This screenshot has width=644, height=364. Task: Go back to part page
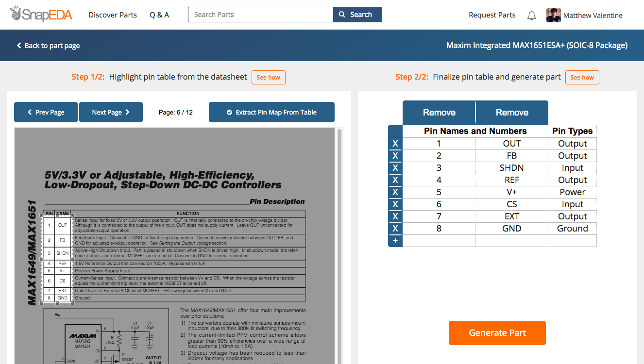[48, 46]
